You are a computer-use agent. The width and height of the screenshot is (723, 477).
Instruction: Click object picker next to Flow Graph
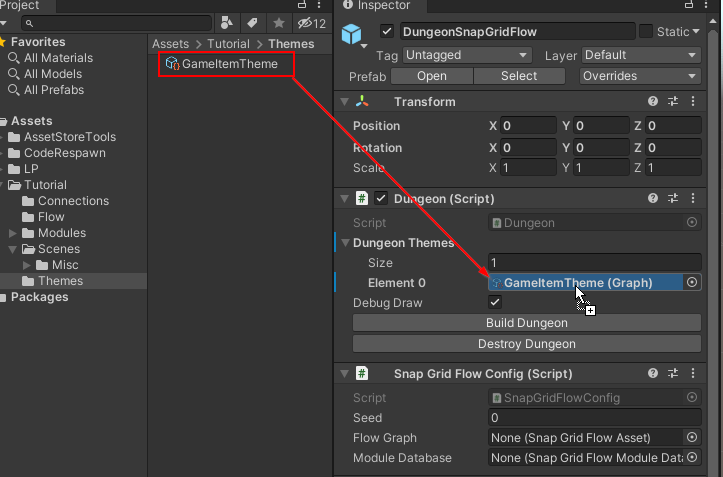pos(692,438)
